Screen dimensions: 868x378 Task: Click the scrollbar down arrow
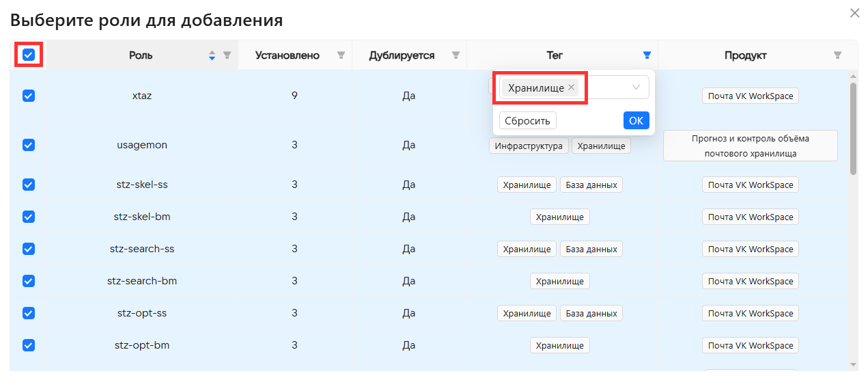click(x=853, y=364)
